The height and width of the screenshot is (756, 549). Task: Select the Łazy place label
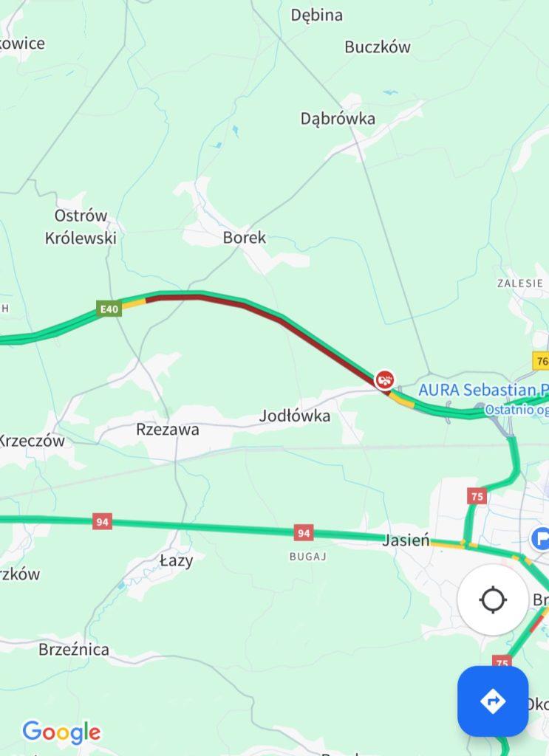coord(176,561)
